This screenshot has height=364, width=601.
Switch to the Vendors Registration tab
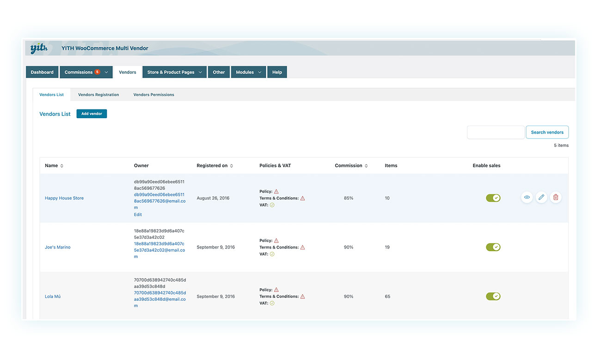[98, 94]
